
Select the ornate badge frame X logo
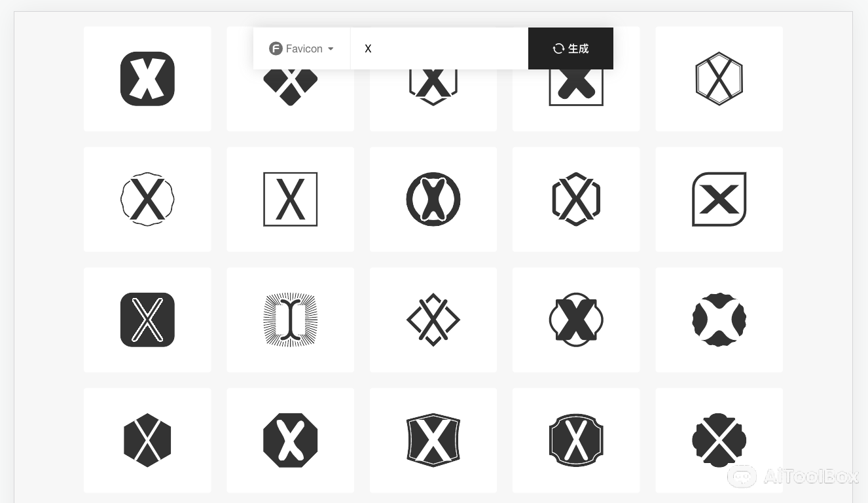576,440
